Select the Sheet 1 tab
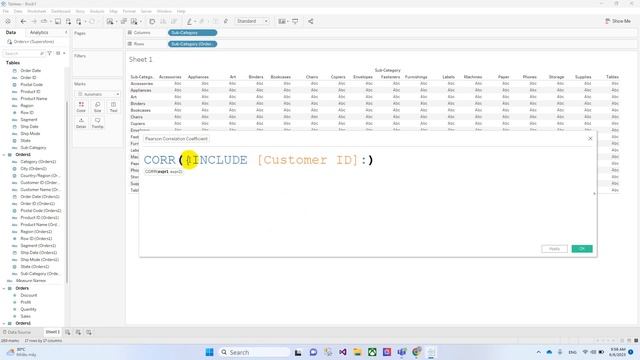The image size is (640, 360). 52,332
